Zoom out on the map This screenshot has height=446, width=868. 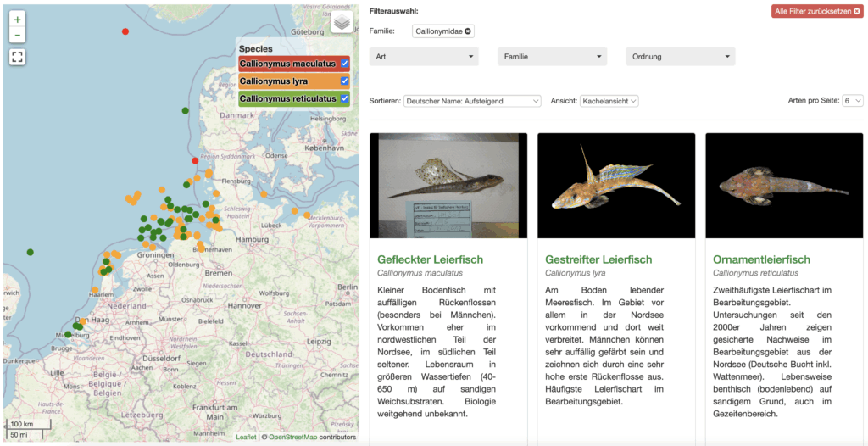click(18, 35)
